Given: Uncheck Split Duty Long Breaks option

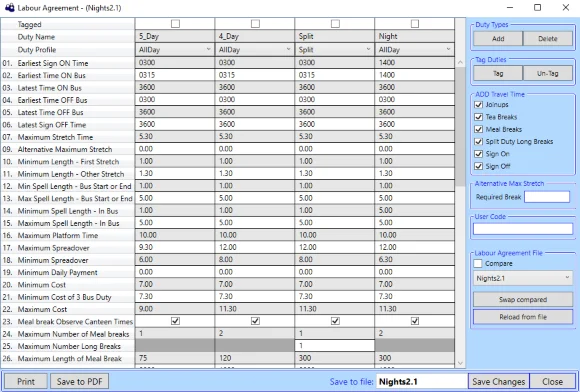Looking at the screenshot, I should click(x=478, y=142).
